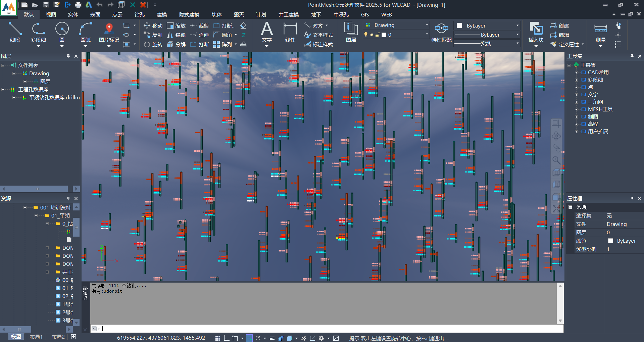Expand the 平朔钻孔数据库.drillm tree node
This screenshot has height=342, width=644.
[14, 98]
